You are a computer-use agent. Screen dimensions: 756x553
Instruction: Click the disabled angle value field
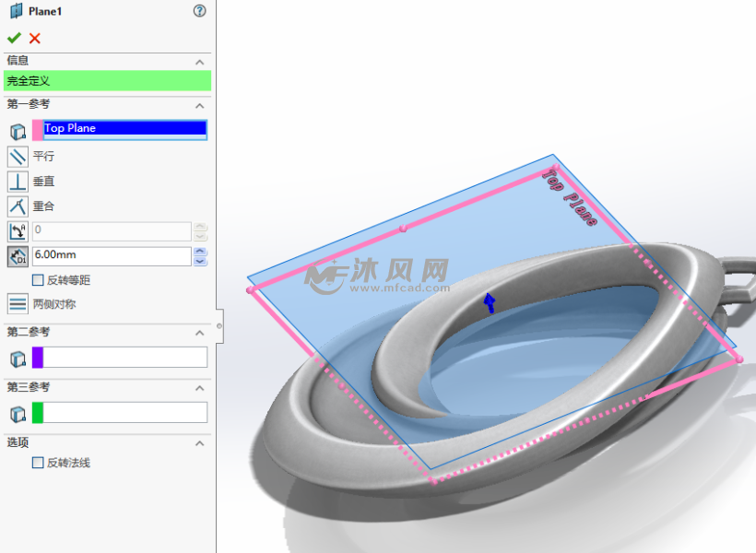[x=112, y=231]
